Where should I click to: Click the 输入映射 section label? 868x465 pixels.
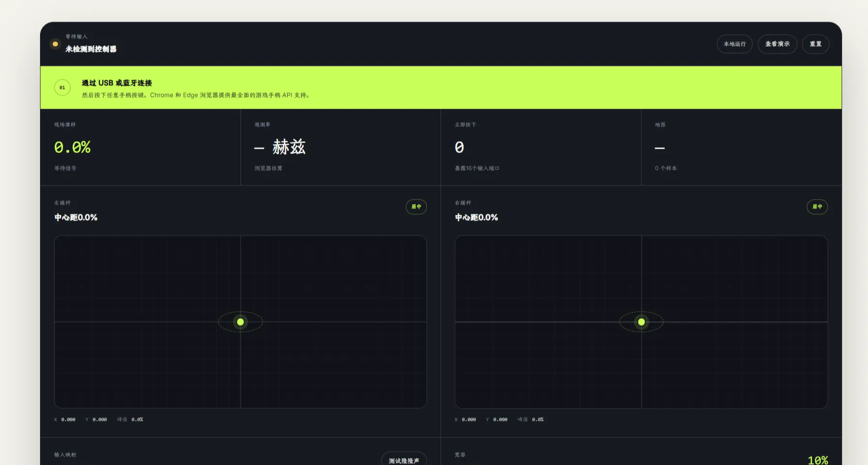pyautogui.click(x=65, y=455)
